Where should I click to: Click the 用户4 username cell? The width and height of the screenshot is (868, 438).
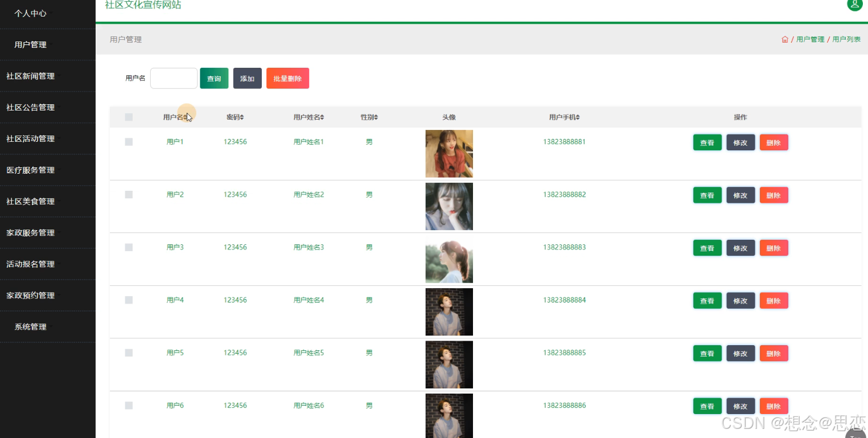pos(175,300)
